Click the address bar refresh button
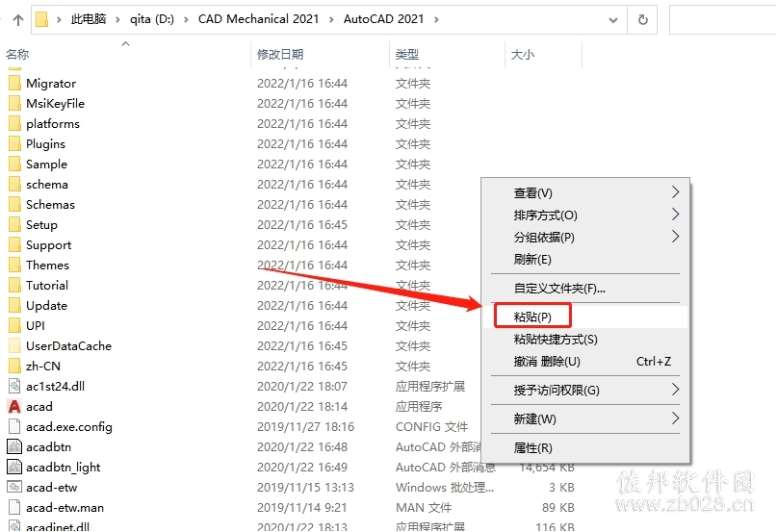 (x=643, y=20)
